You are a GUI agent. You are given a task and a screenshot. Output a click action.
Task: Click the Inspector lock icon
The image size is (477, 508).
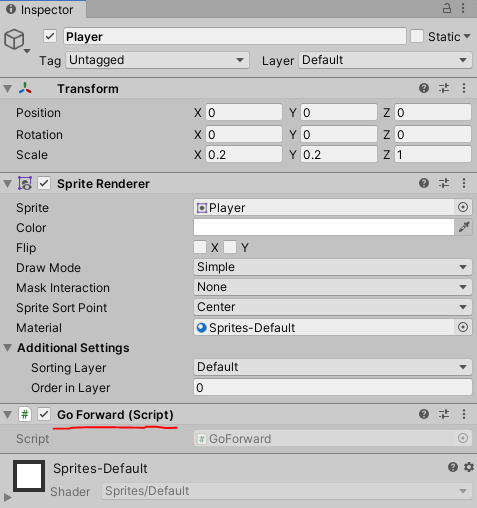(447, 8)
